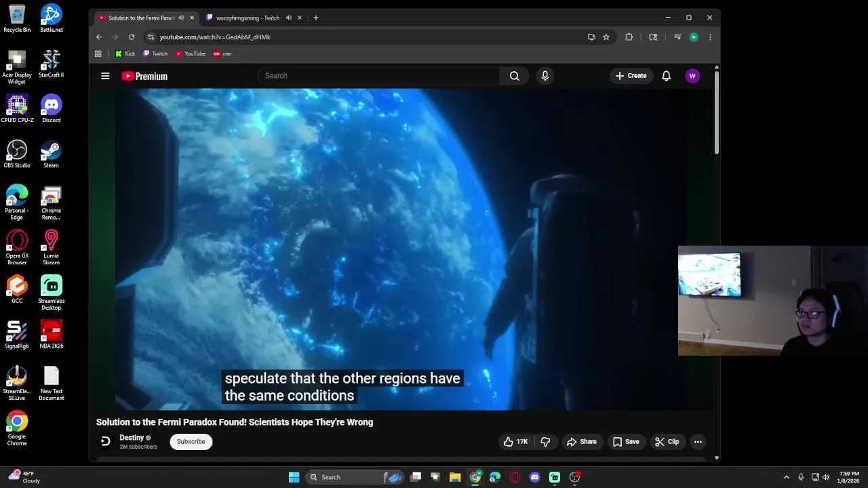Like the video with thumbs up
Viewport: 868px width, 488px height.
515,442
